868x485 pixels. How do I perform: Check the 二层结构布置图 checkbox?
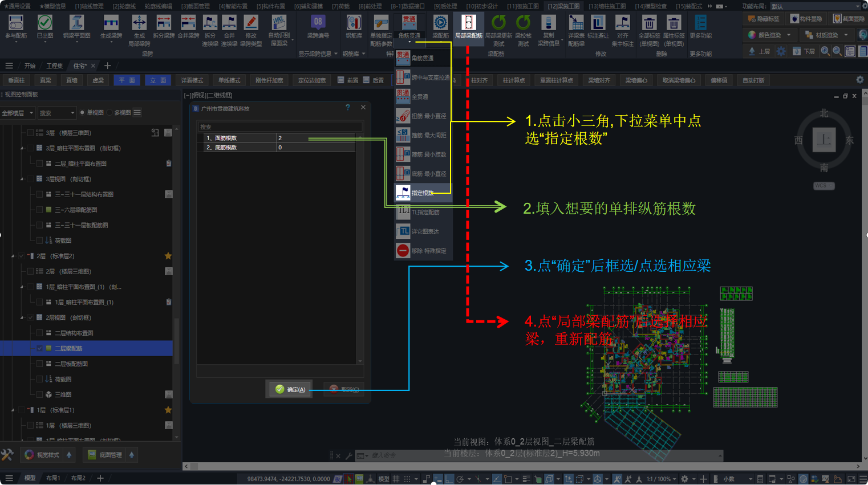coord(39,333)
